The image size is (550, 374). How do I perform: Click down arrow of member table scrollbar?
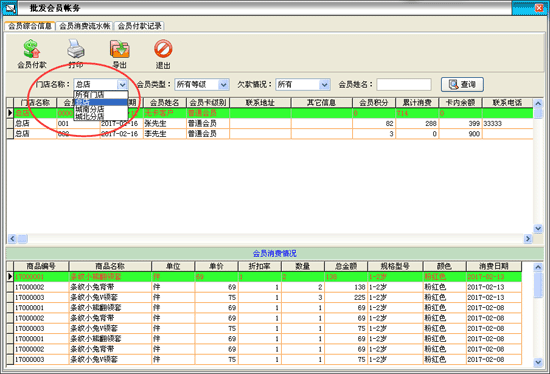[538, 228]
